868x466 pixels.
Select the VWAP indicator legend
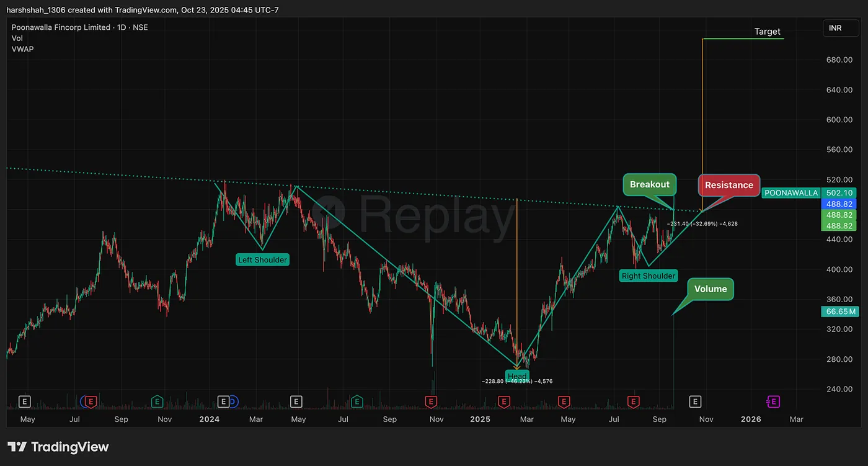22,48
